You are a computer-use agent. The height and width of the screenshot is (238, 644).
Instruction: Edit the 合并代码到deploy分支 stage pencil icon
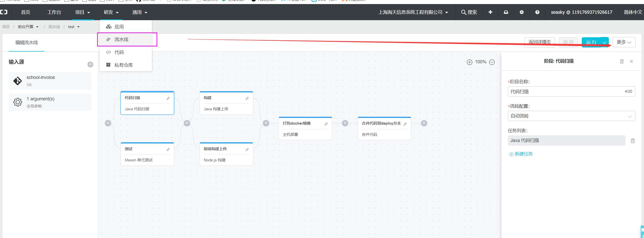click(405, 124)
